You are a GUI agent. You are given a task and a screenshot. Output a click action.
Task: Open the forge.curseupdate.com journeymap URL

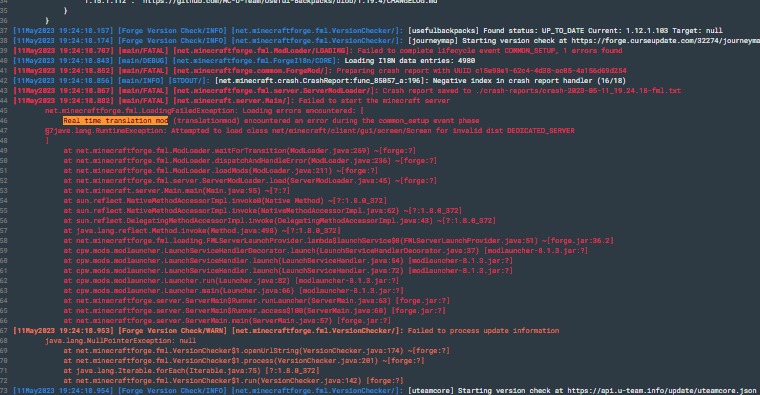[665, 41]
